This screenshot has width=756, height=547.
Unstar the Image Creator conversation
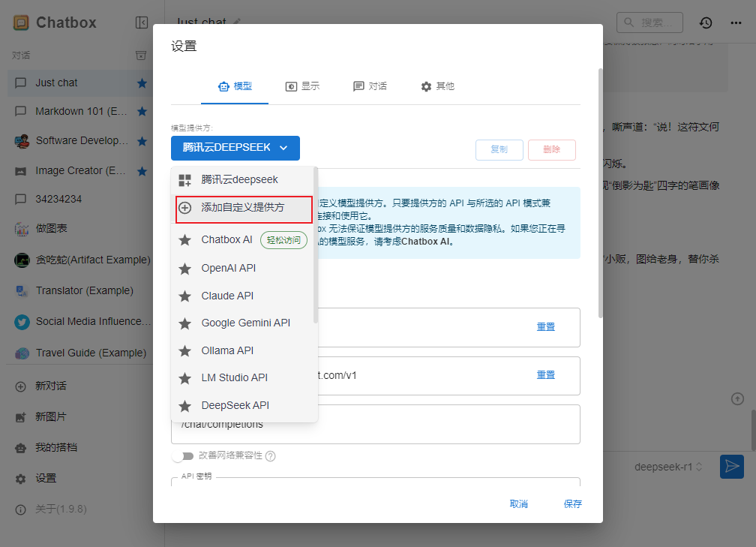pos(142,171)
